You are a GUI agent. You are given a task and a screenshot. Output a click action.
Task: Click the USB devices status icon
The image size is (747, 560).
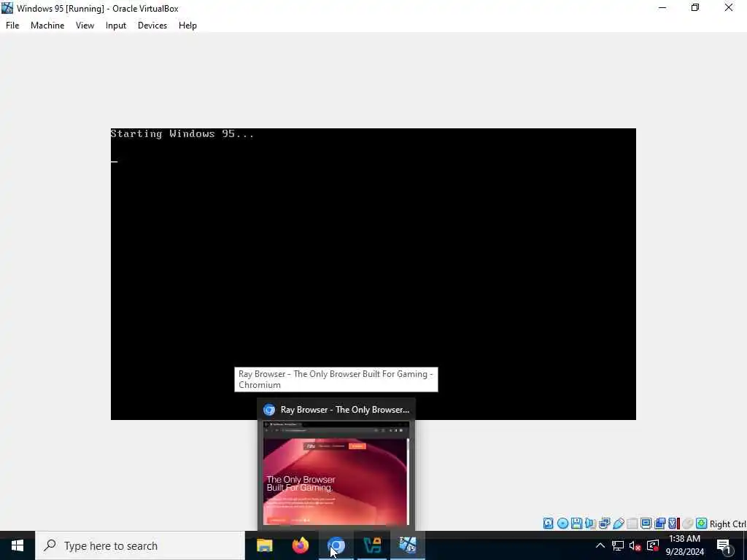click(619, 524)
